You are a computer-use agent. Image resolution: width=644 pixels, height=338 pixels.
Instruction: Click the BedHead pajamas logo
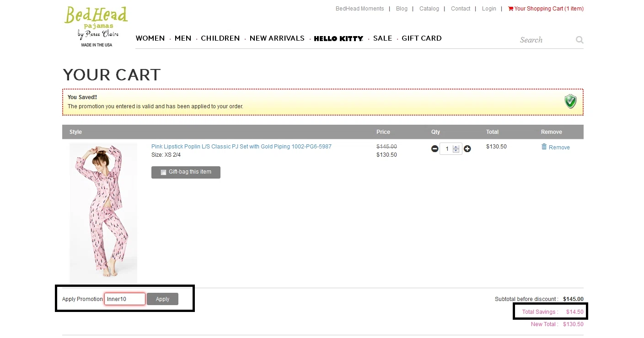pos(96,26)
